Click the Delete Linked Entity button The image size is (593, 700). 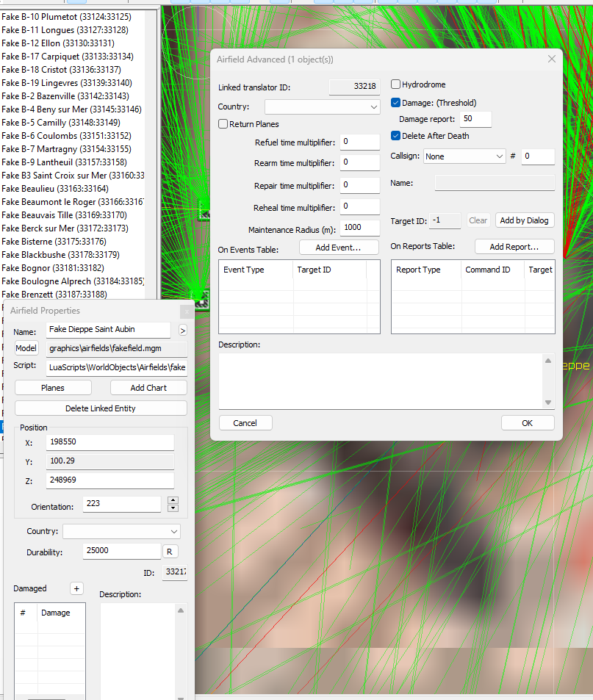coord(101,408)
